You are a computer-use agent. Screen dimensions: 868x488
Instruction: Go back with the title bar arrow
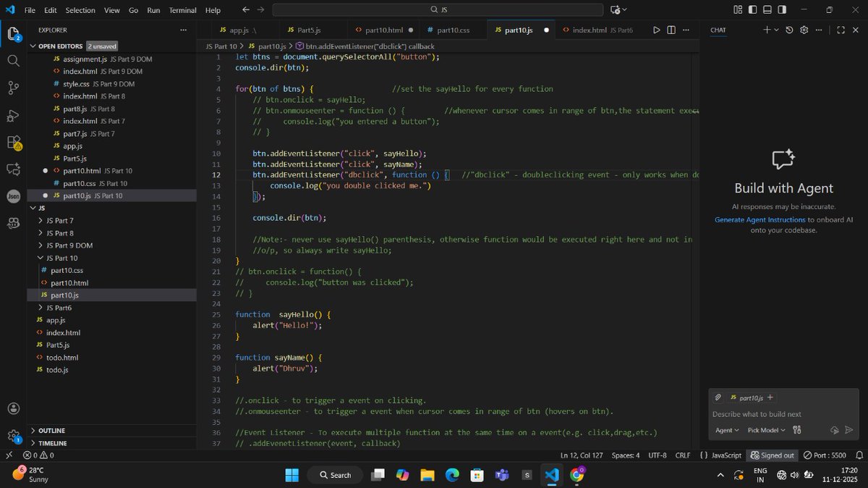(x=245, y=9)
